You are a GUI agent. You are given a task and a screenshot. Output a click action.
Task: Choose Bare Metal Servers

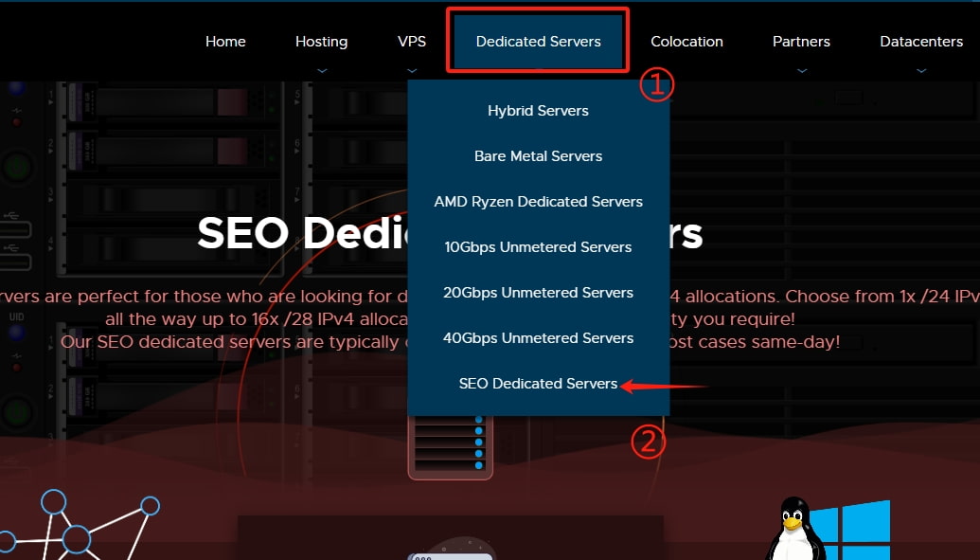point(538,156)
